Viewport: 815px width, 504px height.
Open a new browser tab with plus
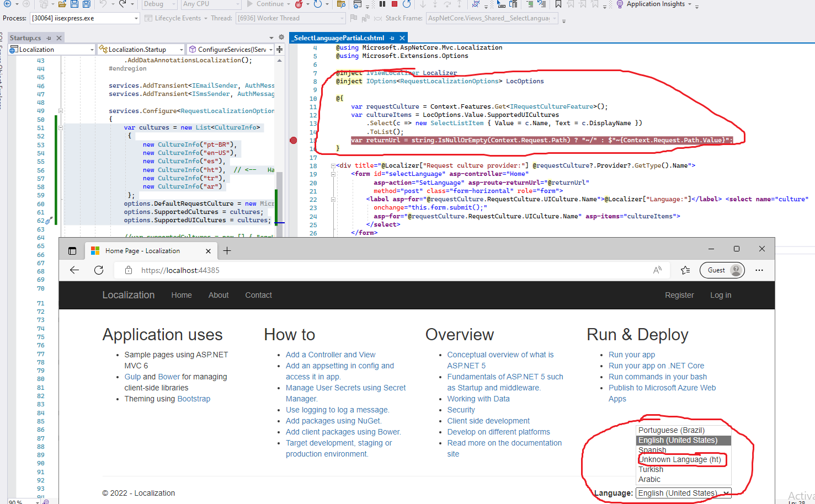[227, 251]
